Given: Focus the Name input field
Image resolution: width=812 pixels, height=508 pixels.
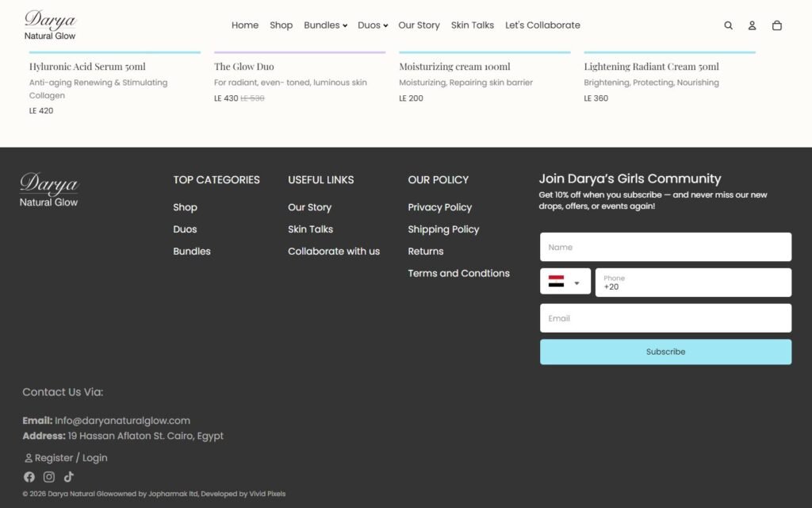Looking at the screenshot, I should 665,248.
